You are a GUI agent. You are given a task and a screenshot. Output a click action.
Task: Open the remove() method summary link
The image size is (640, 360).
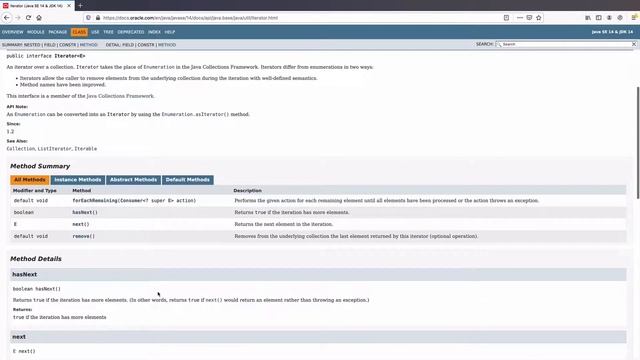(83, 236)
